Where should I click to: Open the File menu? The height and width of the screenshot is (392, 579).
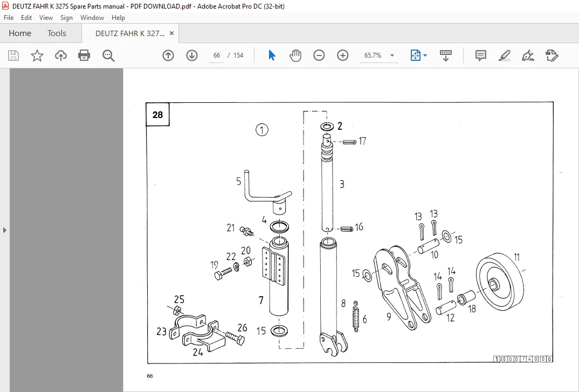coord(9,18)
